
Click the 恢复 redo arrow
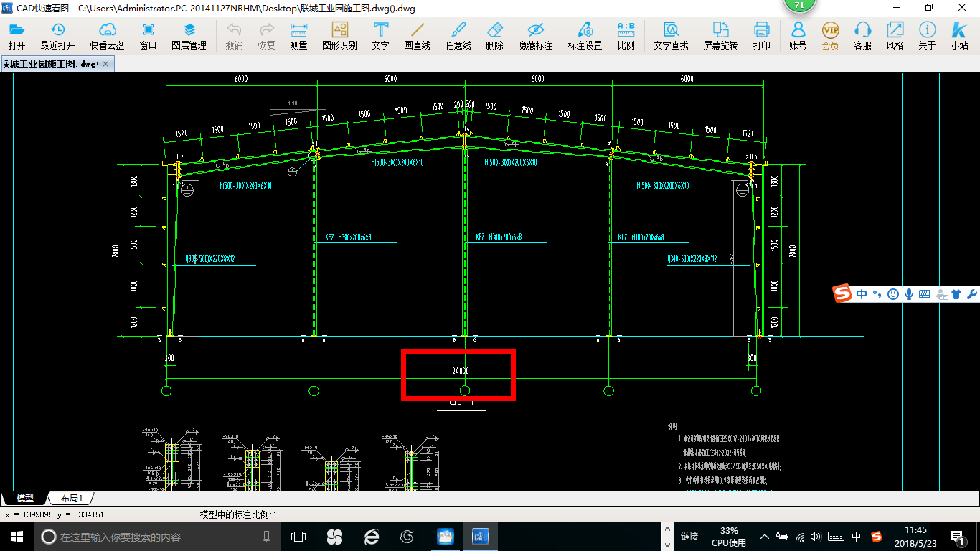click(267, 35)
